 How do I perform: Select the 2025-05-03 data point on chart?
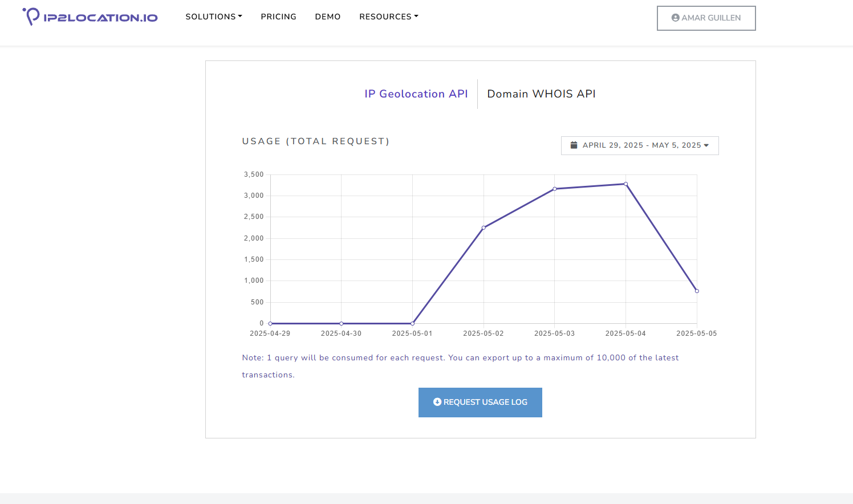[x=555, y=189]
